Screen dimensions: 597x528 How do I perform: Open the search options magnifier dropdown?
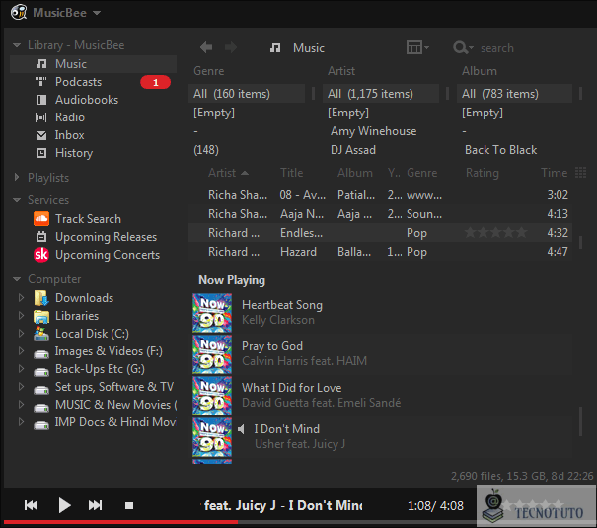click(x=463, y=48)
